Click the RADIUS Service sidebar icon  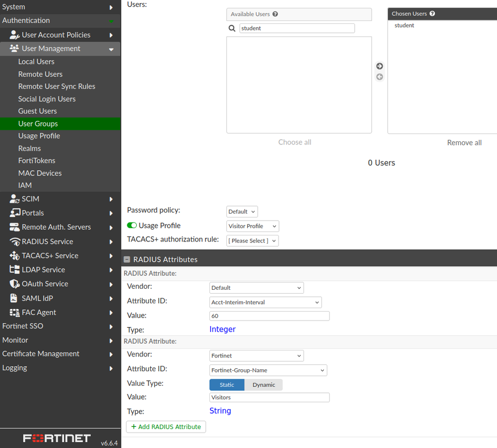coord(14,241)
